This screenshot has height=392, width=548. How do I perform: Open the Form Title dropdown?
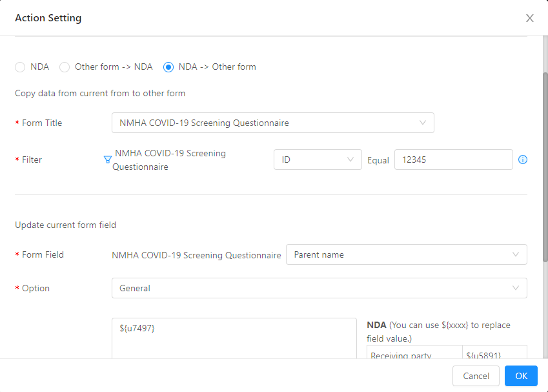(x=272, y=123)
